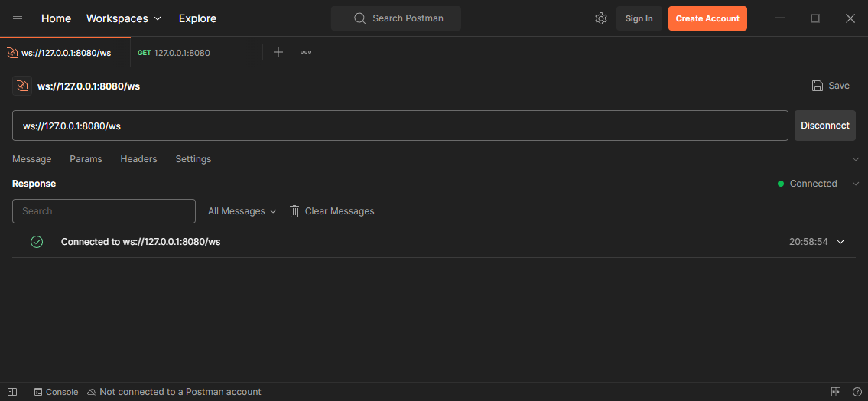This screenshot has height=401, width=868.
Task: Toggle two-pane layout icon in status bar
Action: 836,392
